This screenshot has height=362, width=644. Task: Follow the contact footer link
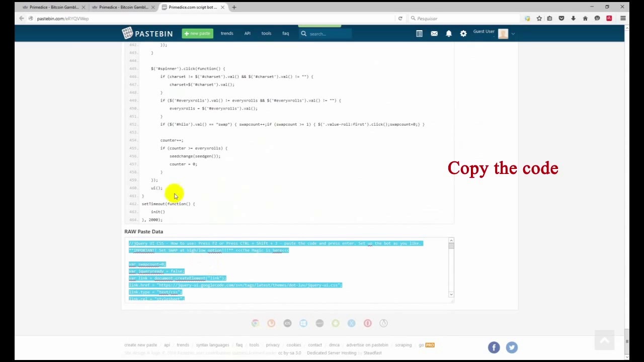click(315, 345)
